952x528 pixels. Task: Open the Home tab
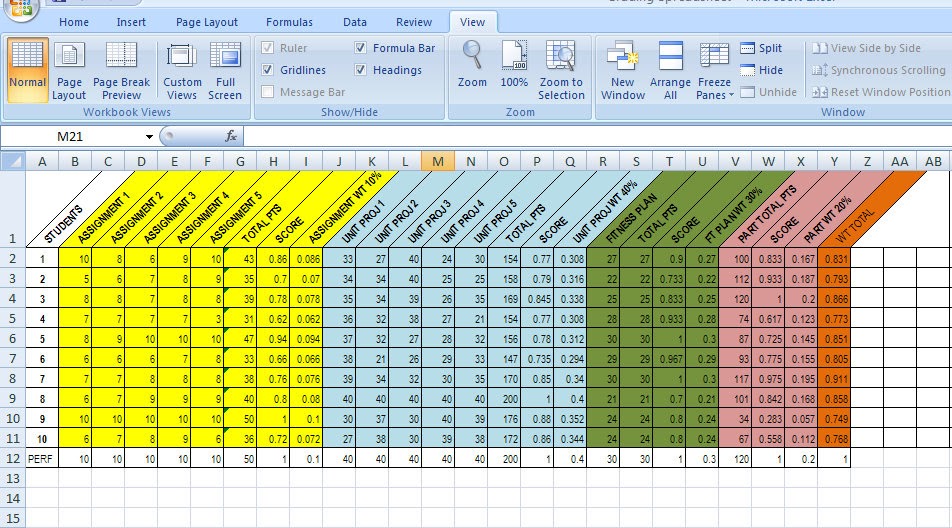(x=74, y=22)
